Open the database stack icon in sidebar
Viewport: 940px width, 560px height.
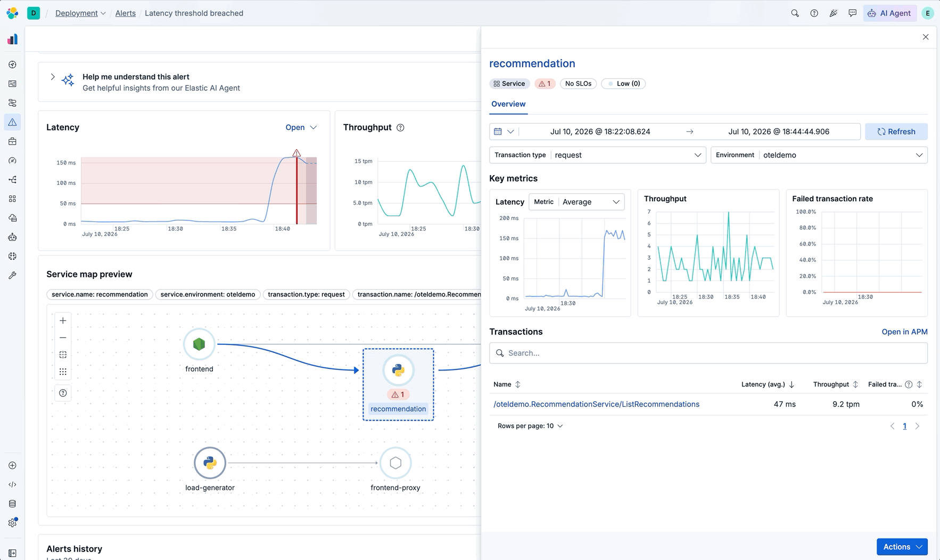[12, 504]
